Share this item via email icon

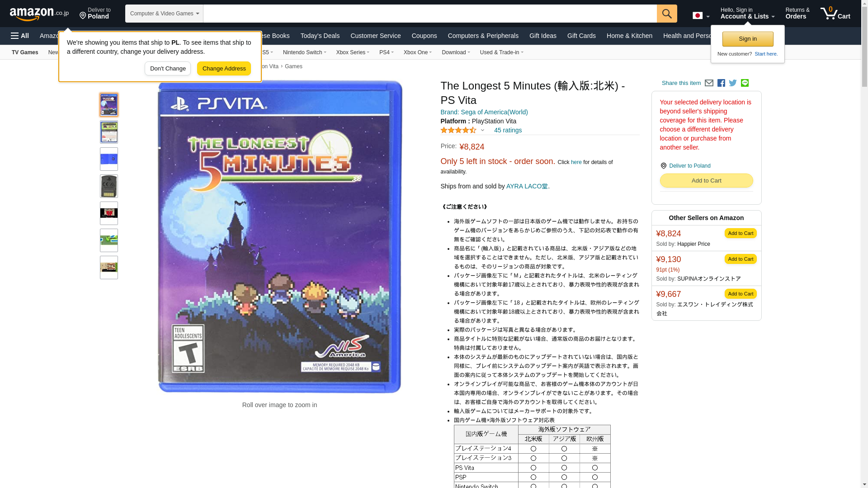[709, 83]
